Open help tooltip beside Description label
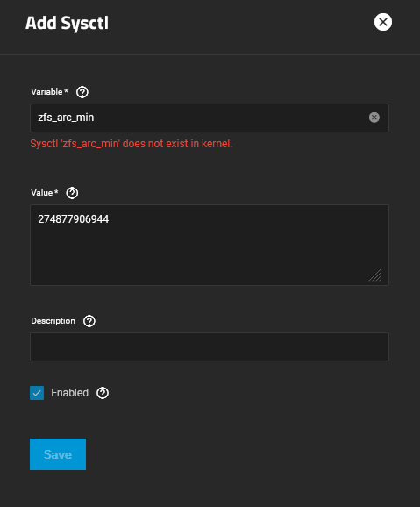 [x=89, y=321]
